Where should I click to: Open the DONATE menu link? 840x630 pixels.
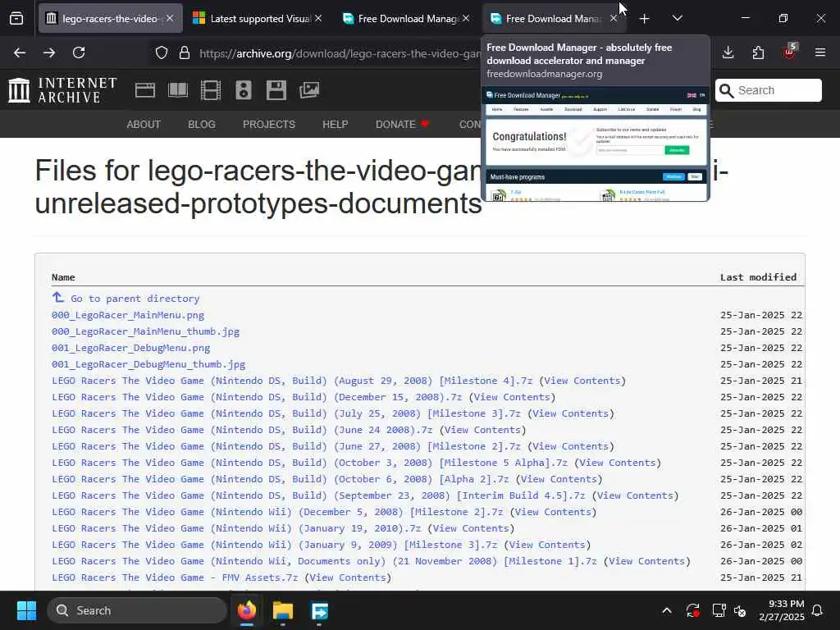(402, 125)
